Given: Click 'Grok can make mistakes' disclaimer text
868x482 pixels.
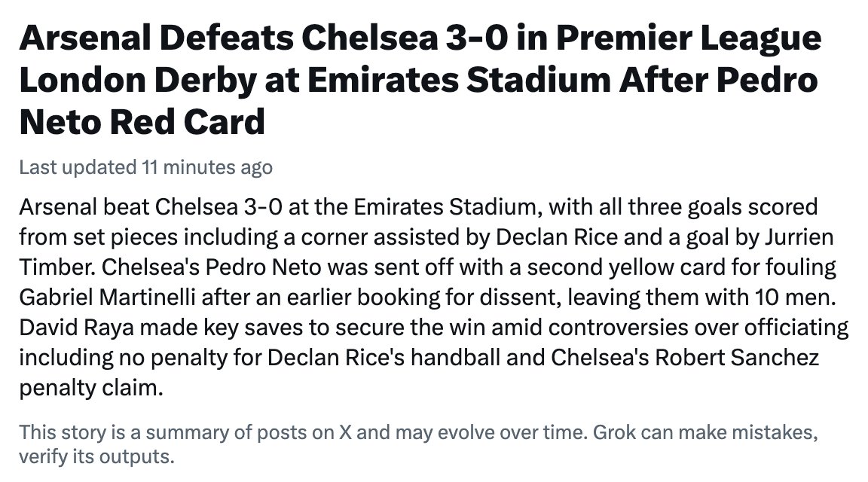Looking at the screenshot, I should [x=704, y=432].
